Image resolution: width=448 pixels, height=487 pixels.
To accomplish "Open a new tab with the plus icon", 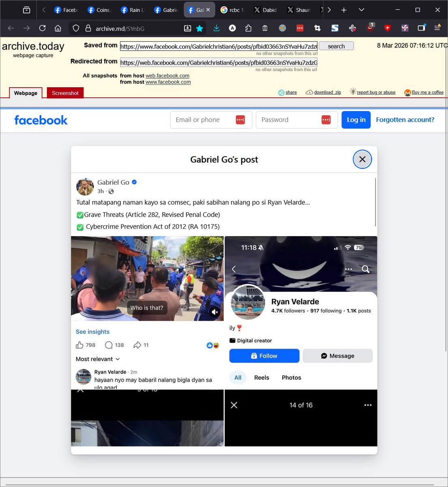I will 344,10.
